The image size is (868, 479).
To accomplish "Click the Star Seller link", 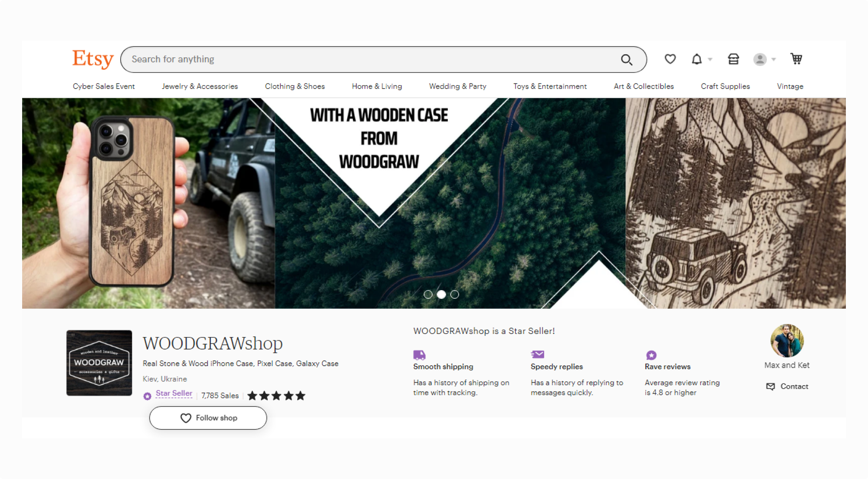I will tap(174, 393).
